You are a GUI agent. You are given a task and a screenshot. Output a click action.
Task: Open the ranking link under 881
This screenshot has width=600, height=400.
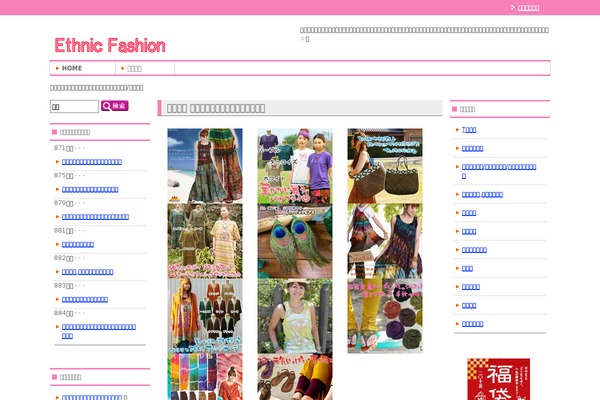[x=78, y=245]
